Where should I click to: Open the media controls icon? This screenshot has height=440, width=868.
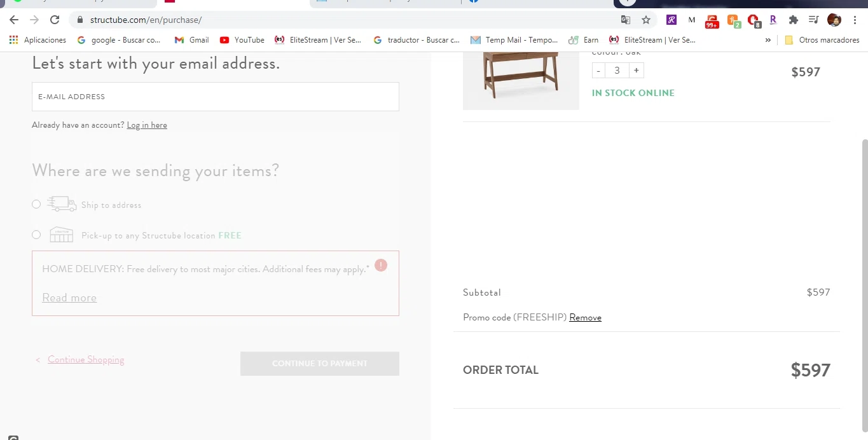pos(813,20)
